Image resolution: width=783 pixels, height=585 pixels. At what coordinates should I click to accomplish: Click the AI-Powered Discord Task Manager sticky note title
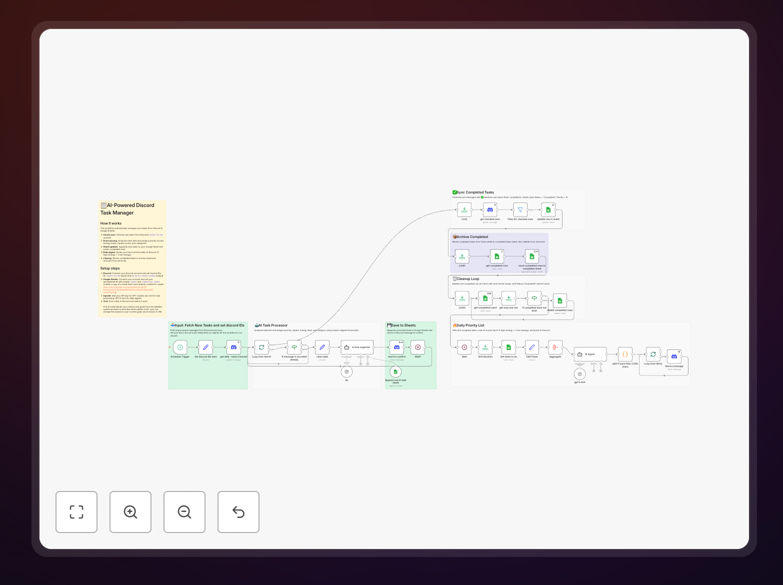click(128, 209)
